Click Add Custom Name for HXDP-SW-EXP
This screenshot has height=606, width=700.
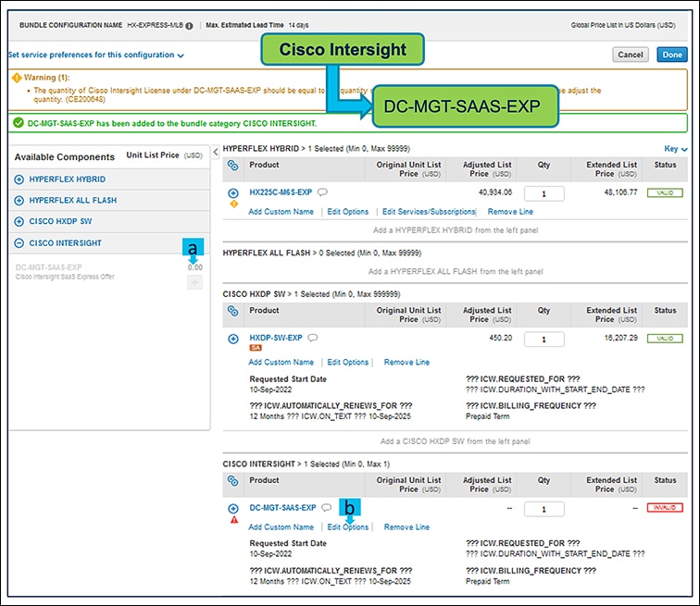281,362
